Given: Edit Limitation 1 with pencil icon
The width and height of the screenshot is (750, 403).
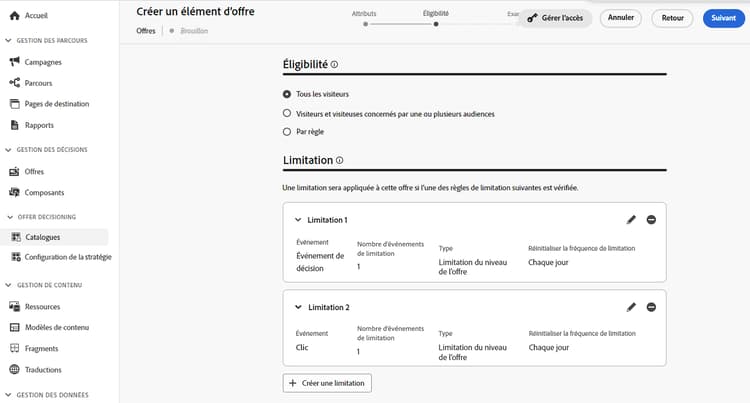Looking at the screenshot, I should 631,219.
